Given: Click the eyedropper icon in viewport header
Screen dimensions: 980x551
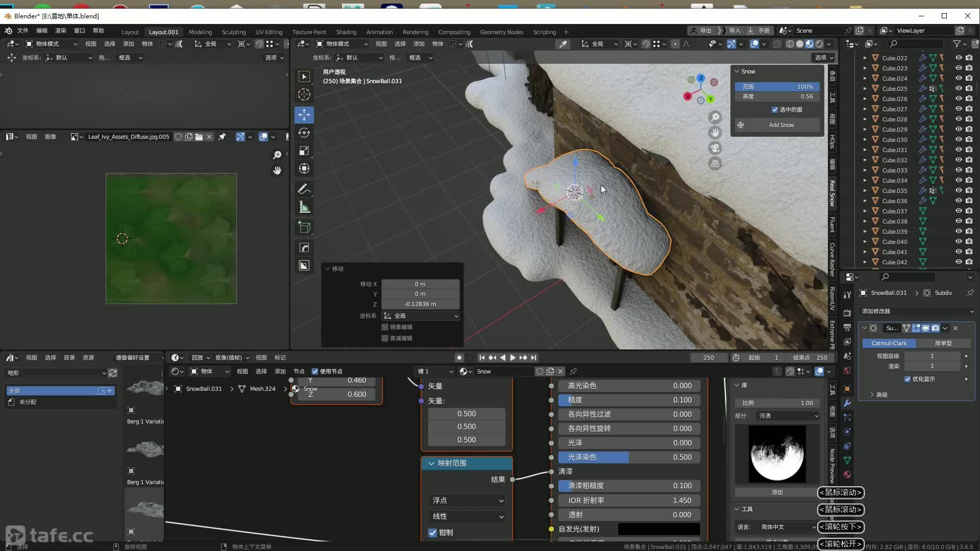Looking at the screenshot, I should pos(563,44).
